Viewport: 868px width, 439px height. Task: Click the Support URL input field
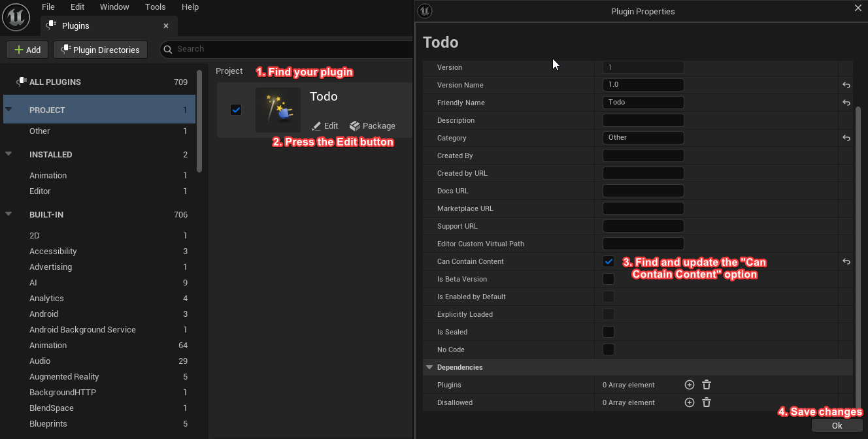[x=643, y=226]
